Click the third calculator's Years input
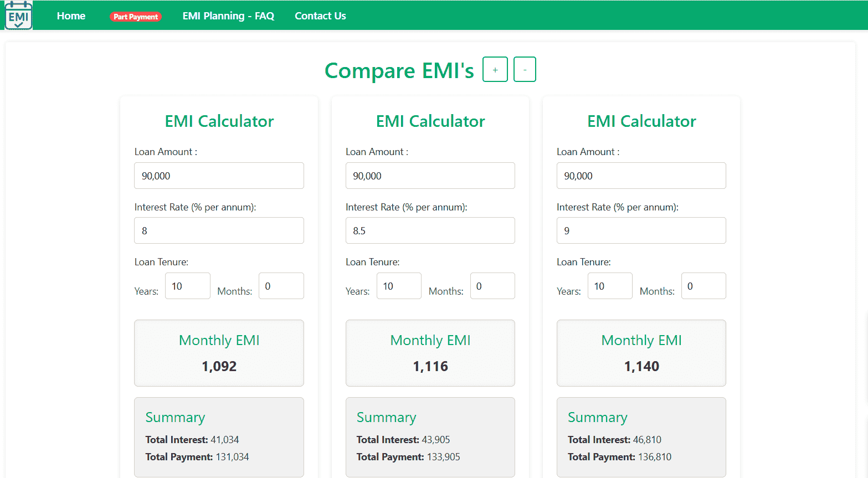Viewport: 868px width, 478px height. point(610,286)
